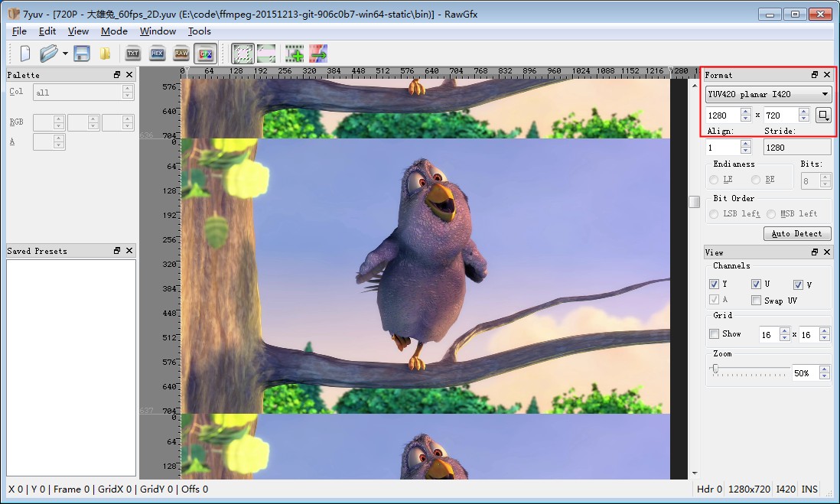Click the add frame filmstrip icon
Image resolution: width=840 pixels, height=504 pixels.
(x=294, y=54)
